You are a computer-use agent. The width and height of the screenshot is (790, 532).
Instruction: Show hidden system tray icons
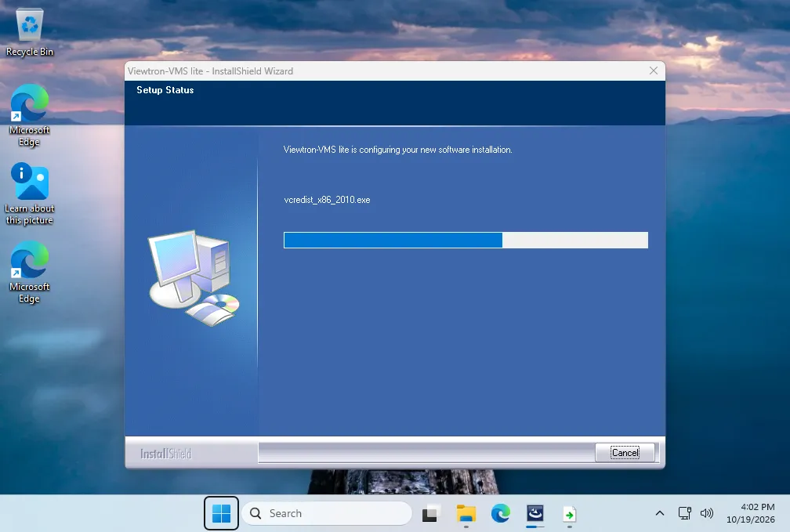tap(660, 513)
